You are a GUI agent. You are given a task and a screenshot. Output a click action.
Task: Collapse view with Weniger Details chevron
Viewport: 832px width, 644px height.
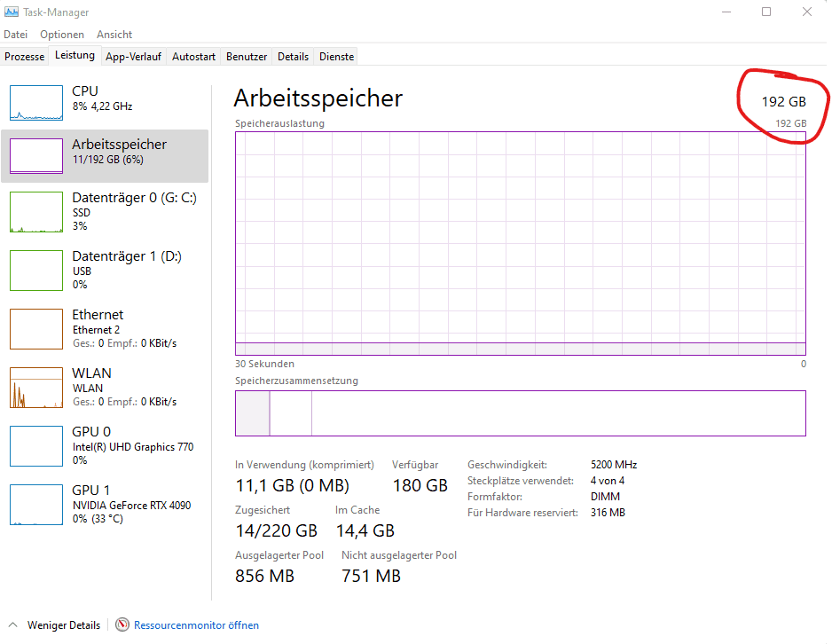(13, 624)
